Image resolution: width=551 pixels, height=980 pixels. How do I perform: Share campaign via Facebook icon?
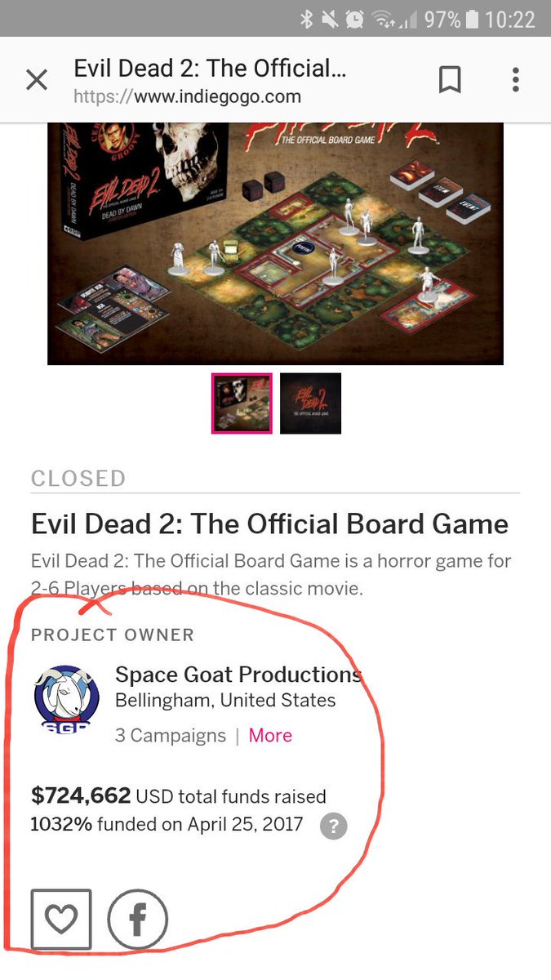coord(137,920)
